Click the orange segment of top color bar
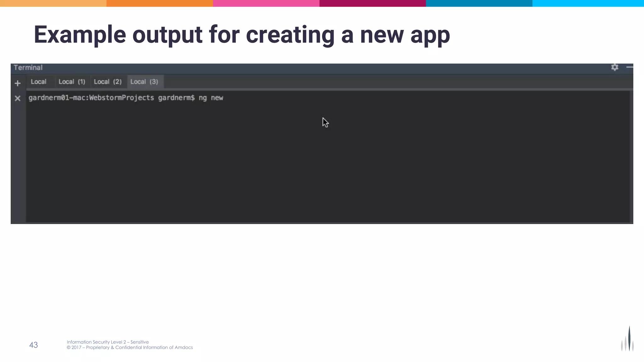This screenshot has width=644, height=362. click(x=159, y=3)
